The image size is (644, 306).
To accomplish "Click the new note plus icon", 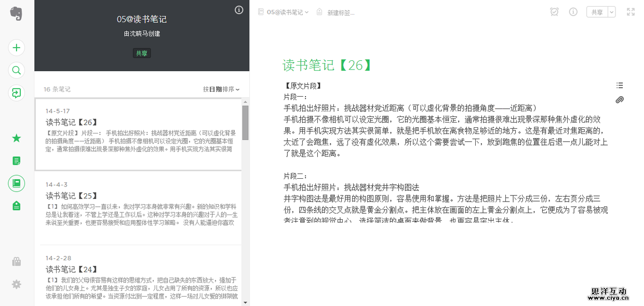I will point(16,47).
